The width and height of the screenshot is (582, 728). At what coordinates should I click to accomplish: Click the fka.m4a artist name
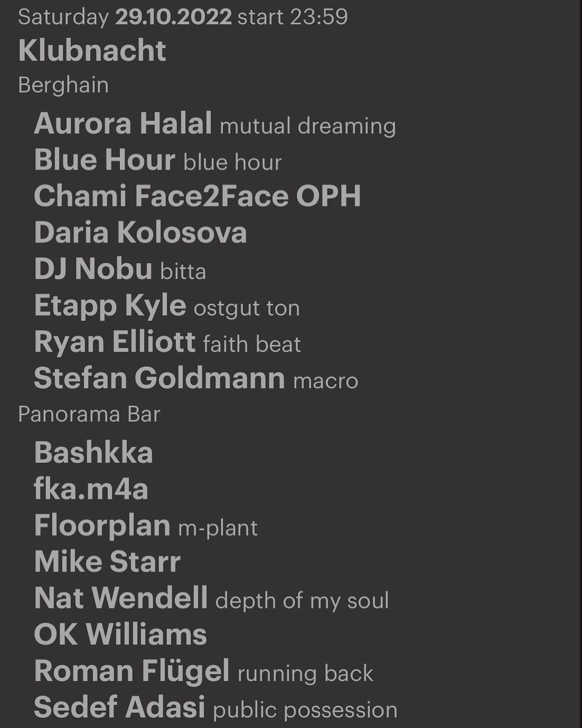(91, 489)
